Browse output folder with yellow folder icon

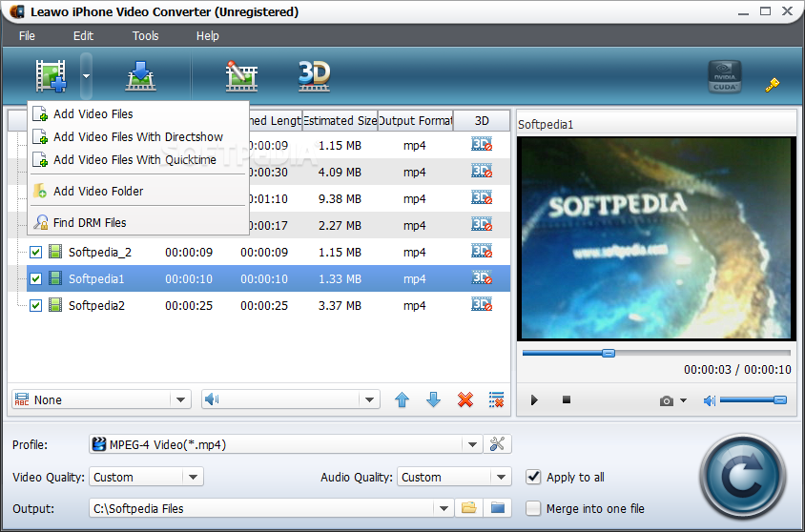468,508
